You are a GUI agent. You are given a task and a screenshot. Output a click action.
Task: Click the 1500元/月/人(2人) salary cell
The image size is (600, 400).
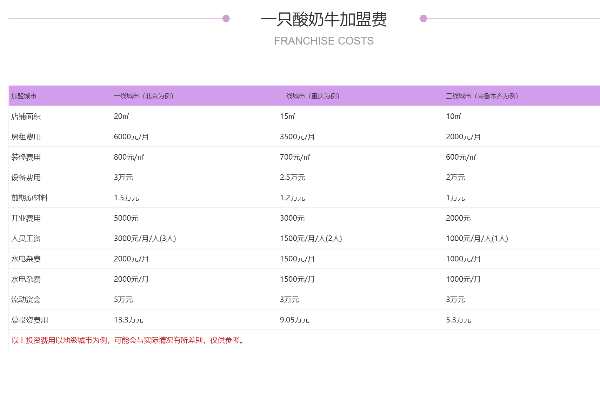point(311,238)
